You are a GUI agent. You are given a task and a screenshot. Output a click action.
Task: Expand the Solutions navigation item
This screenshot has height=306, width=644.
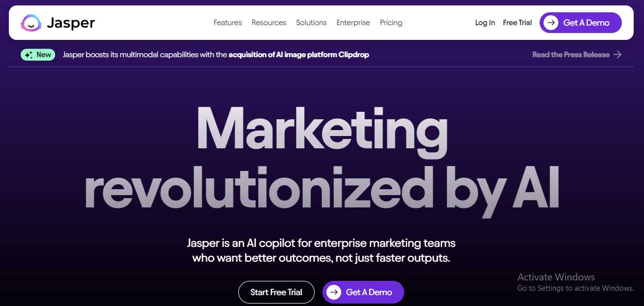pos(311,23)
